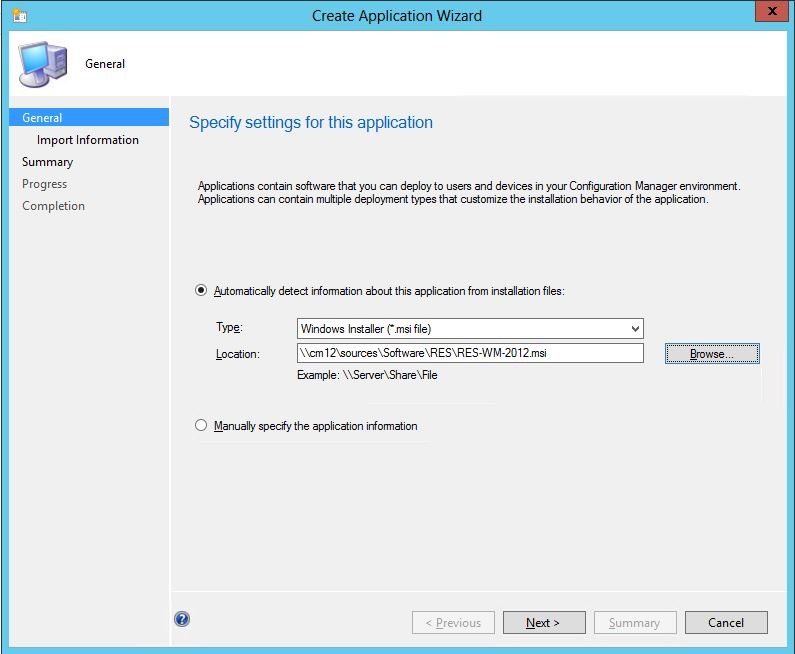Click the 'Location:' label
The height and width of the screenshot is (654, 795).
[238, 354]
